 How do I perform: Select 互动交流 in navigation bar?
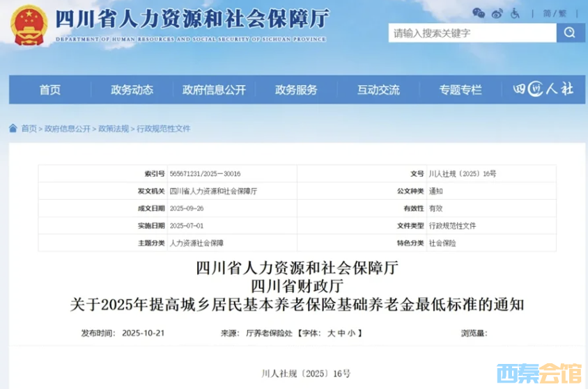click(378, 90)
